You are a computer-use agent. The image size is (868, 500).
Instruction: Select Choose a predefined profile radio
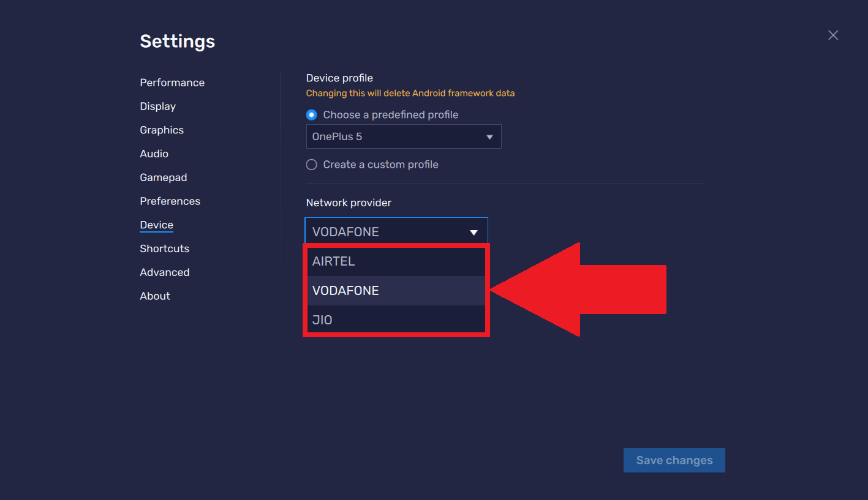(312, 115)
